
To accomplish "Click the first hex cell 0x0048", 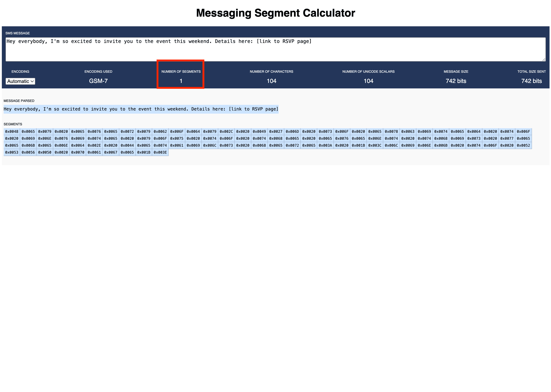I will [x=12, y=131].
